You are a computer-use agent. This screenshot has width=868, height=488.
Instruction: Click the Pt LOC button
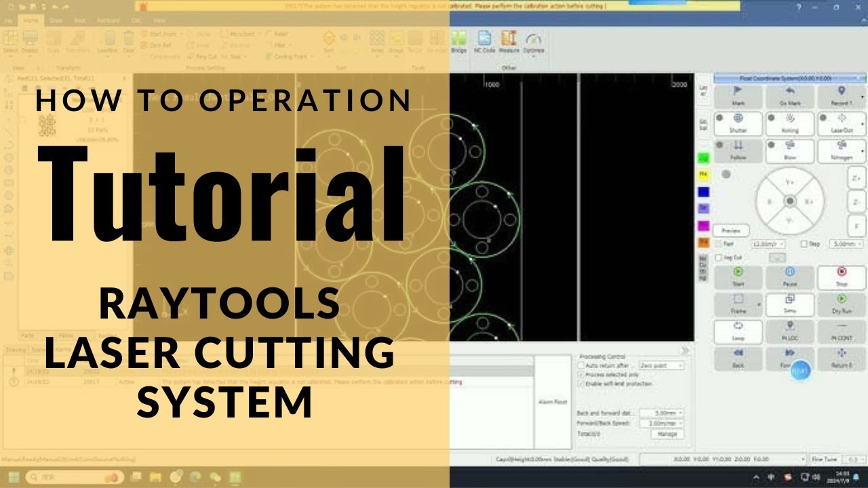(x=790, y=331)
